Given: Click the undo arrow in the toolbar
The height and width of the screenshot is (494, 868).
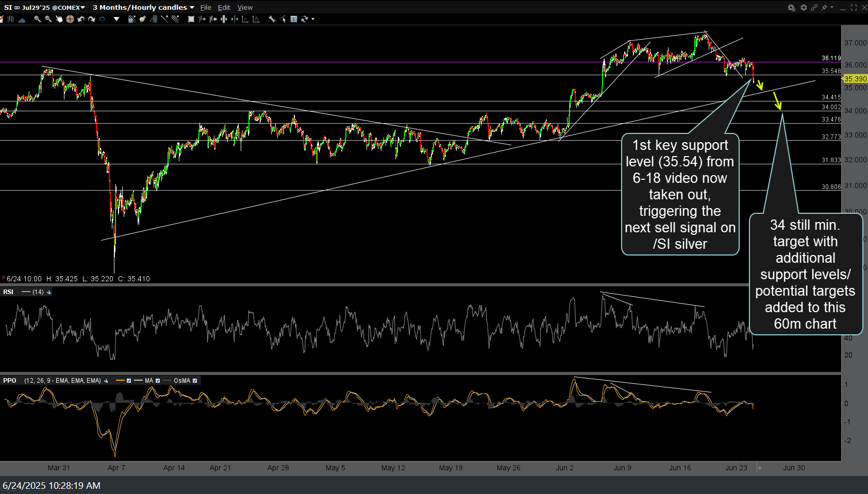Looking at the screenshot, I should pos(81,19).
